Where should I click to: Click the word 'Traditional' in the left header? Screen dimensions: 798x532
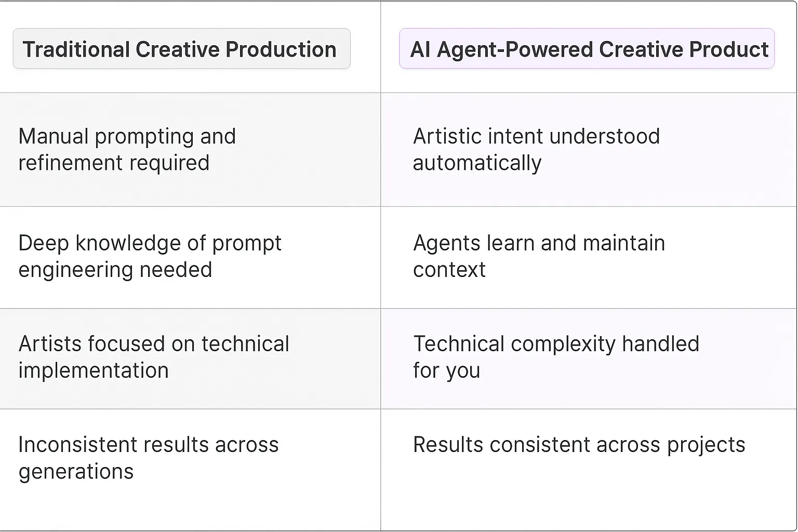pyautogui.click(x=76, y=49)
